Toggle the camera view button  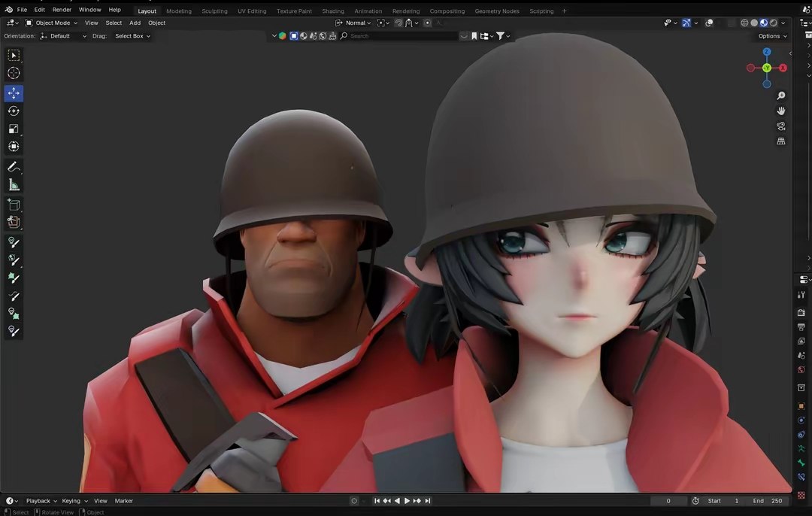click(781, 126)
